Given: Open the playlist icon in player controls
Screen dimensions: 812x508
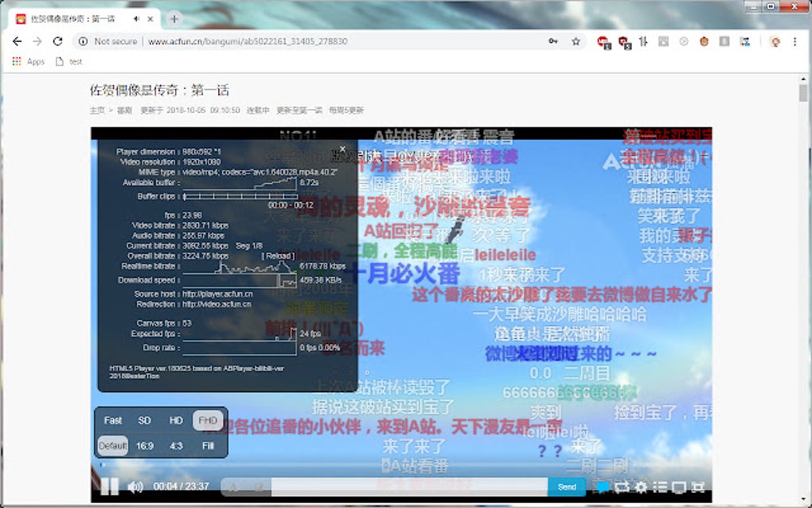Looking at the screenshot, I should 660,487.
